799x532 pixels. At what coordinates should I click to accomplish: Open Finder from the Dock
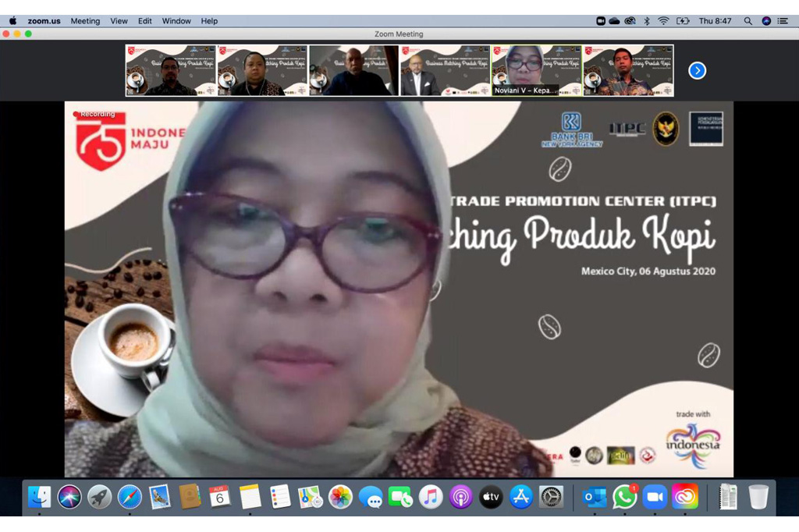[39, 497]
